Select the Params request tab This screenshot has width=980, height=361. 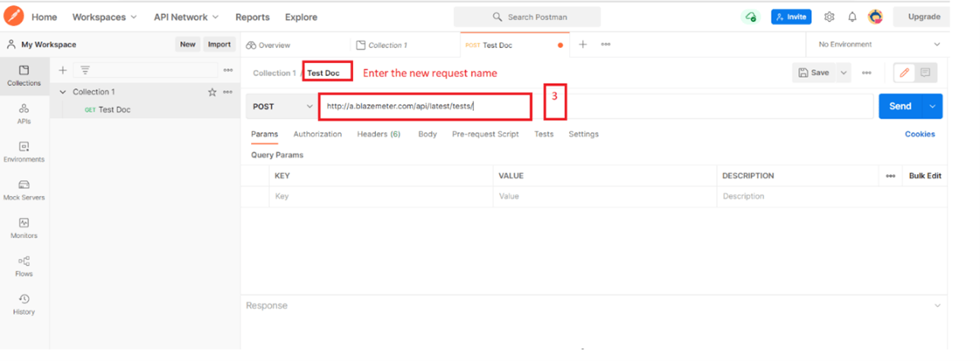tap(265, 135)
